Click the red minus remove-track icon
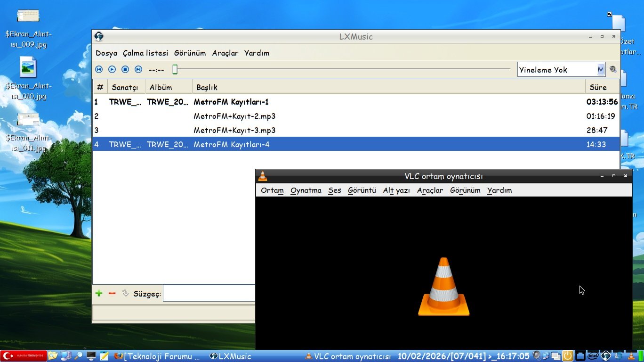Image resolution: width=644 pixels, height=362 pixels. tap(112, 293)
